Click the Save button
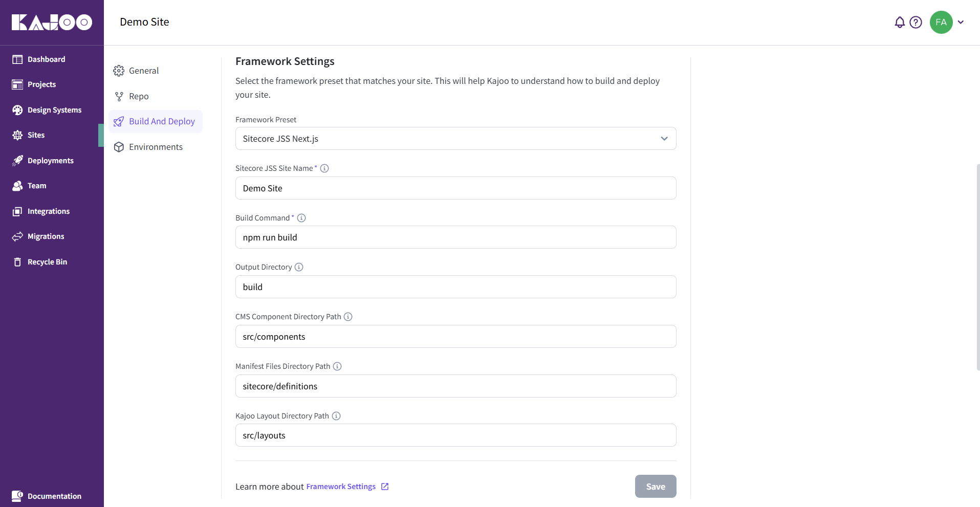Viewport: 980px width, 507px height. tap(656, 486)
